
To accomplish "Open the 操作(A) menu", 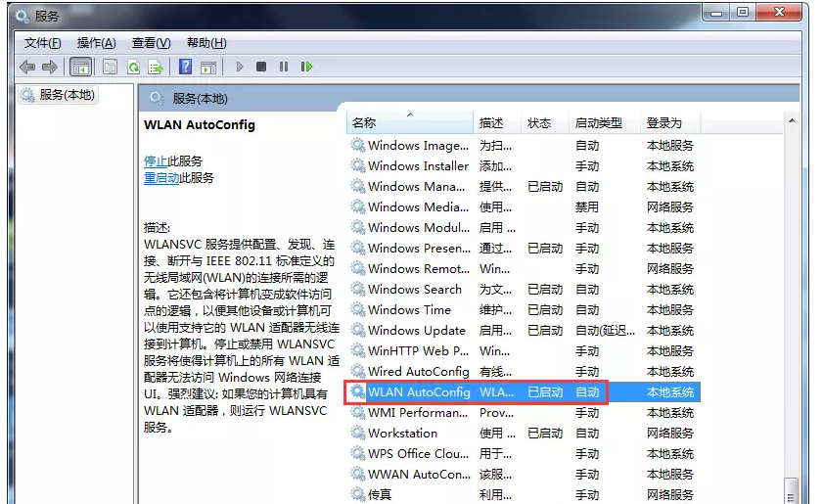I will [96, 43].
